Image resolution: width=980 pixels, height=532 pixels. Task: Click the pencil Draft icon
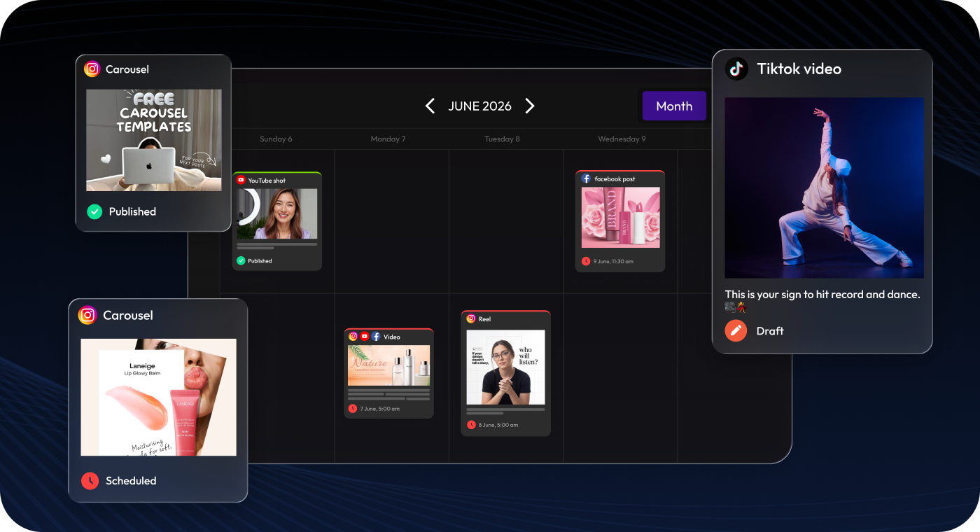tap(736, 330)
